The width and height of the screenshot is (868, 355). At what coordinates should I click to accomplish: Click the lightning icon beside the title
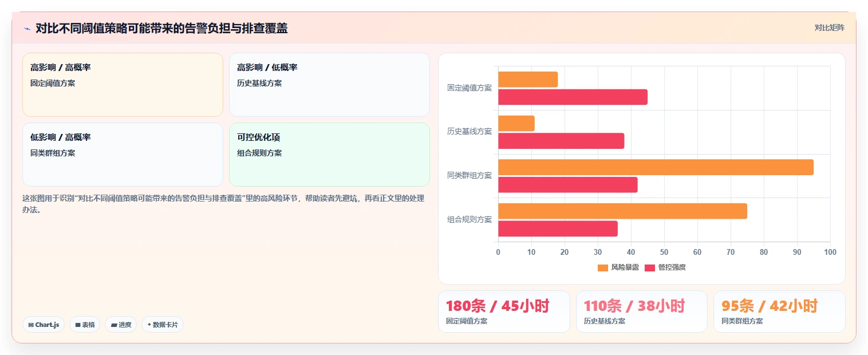pyautogui.click(x=27, y=29)
